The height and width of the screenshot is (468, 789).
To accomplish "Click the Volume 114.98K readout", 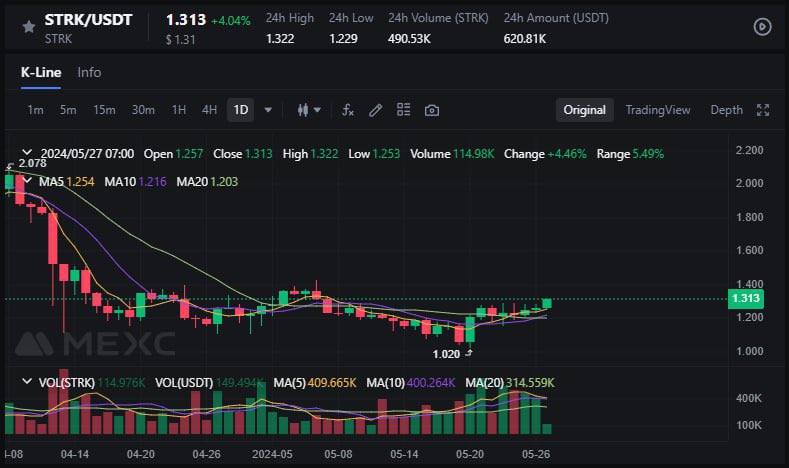I will (x=452, y=153).
